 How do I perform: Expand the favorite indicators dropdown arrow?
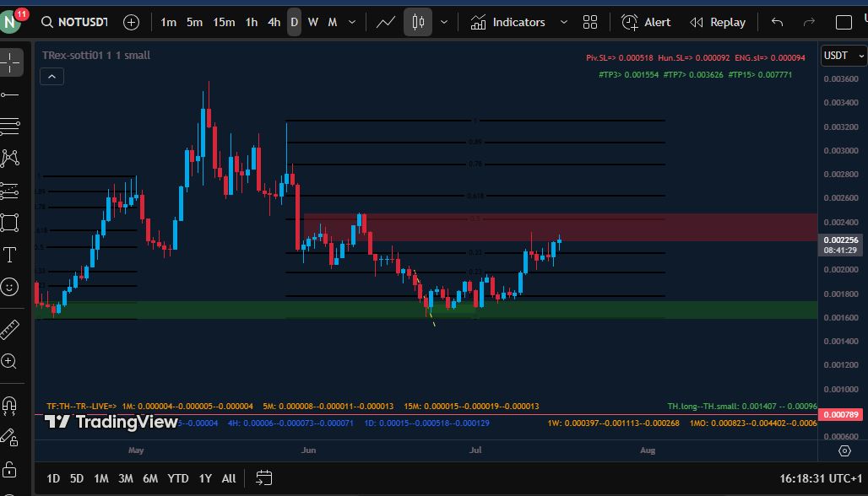563,22
